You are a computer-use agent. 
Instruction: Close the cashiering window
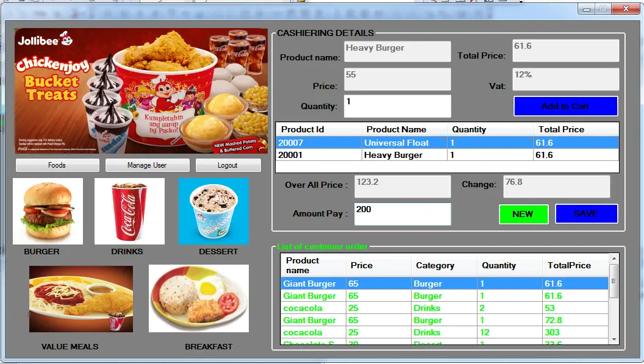point(626,9)
